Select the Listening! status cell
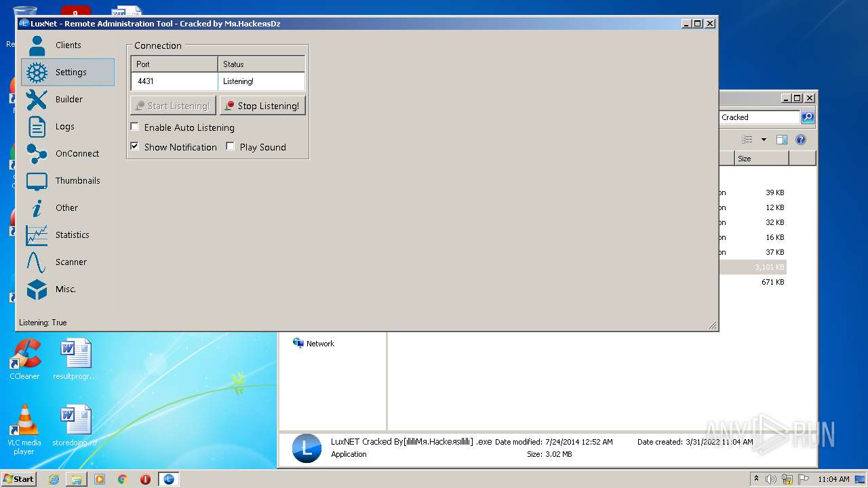The image size is (868, 488). (x=261, y=81)
